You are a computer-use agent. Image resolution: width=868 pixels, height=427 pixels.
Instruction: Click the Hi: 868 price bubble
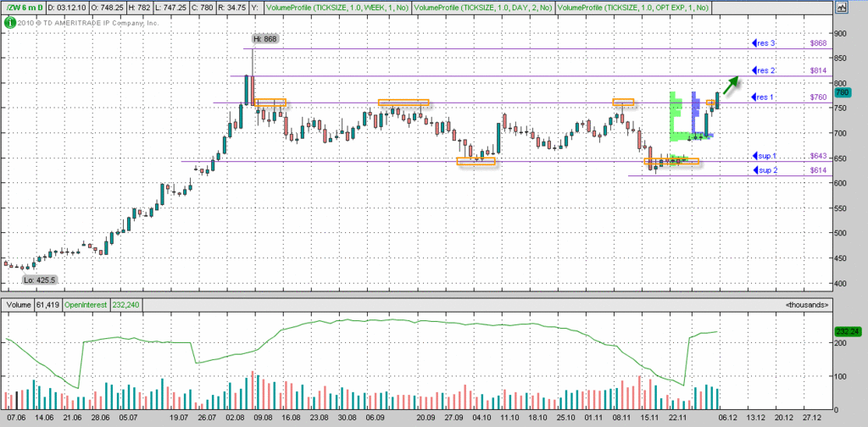(264, 39)
